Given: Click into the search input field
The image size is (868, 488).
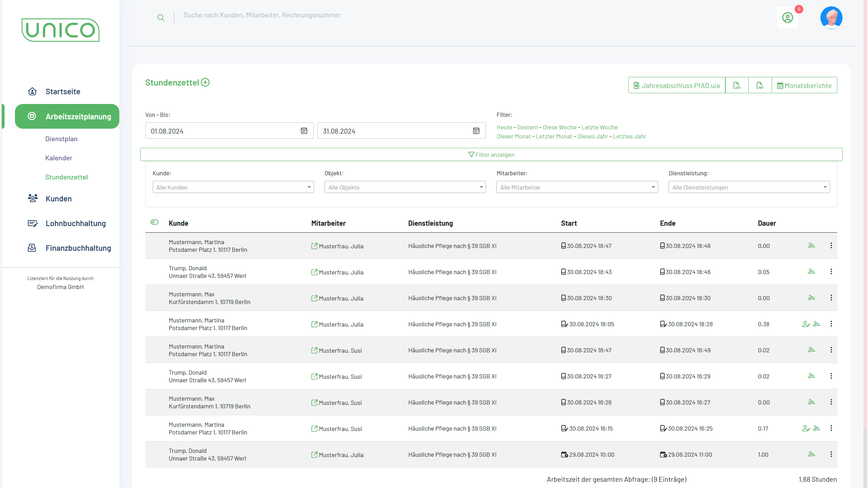Looking at the screenshot, I should pyautogui.click(x=262, y=15).
